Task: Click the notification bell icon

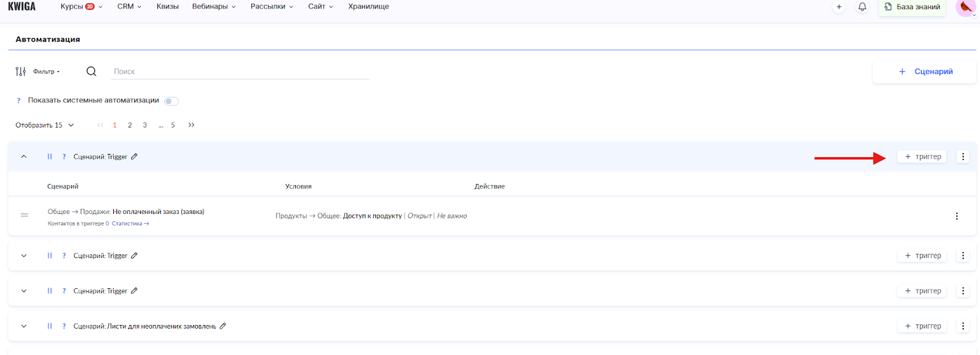Action: 862,7
